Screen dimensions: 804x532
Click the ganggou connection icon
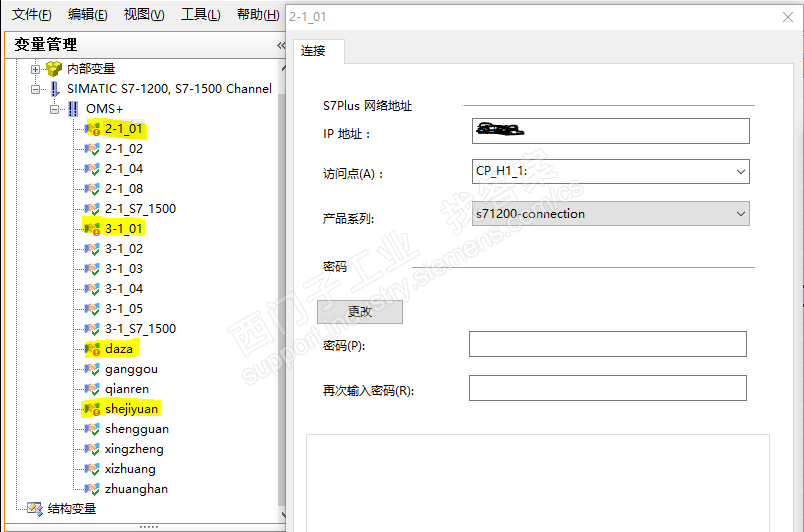pyautogui.click(x=92, y=369)
